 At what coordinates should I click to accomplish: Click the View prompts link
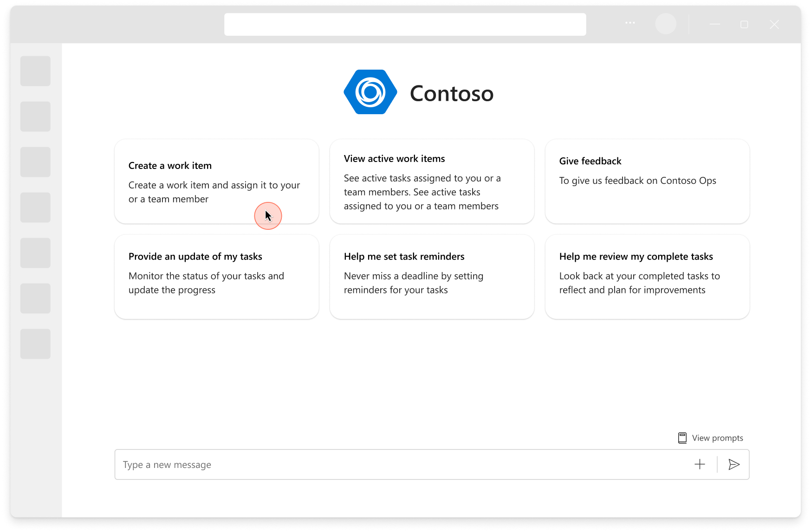click(x=717, y=437)
